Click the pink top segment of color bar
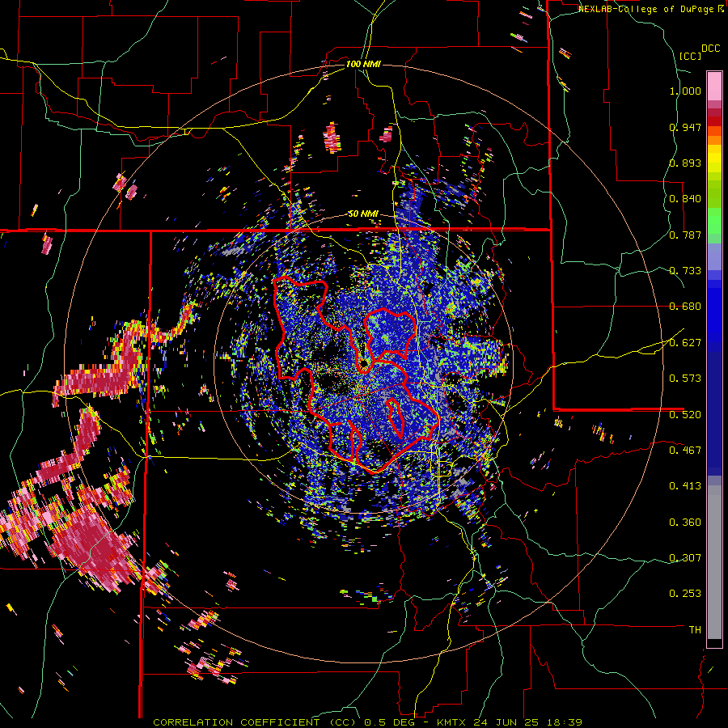Screen dimensions: 728x728 point(714,87)
